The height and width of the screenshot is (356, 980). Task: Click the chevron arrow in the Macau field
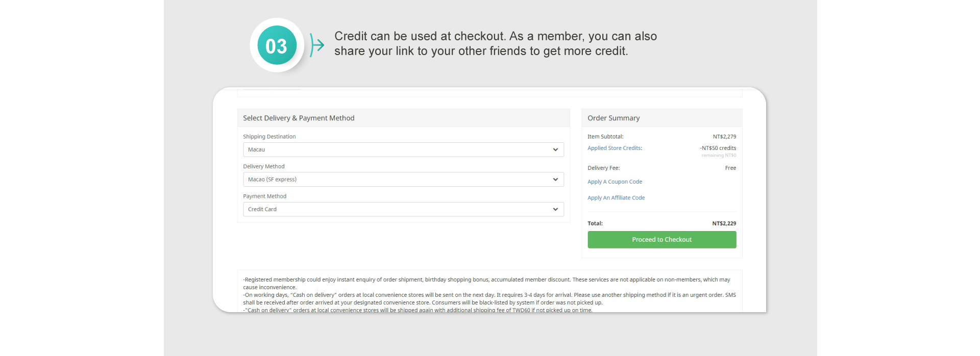(x=555, y=150)
